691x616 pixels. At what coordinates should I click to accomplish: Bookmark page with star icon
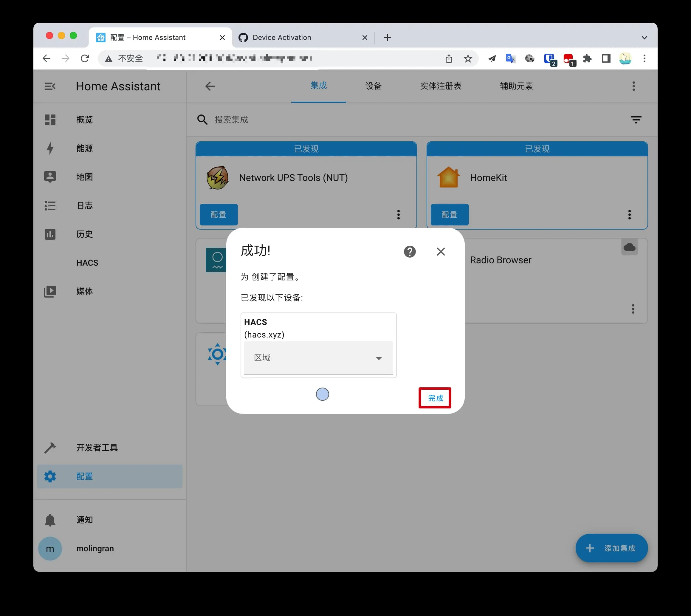468,58
